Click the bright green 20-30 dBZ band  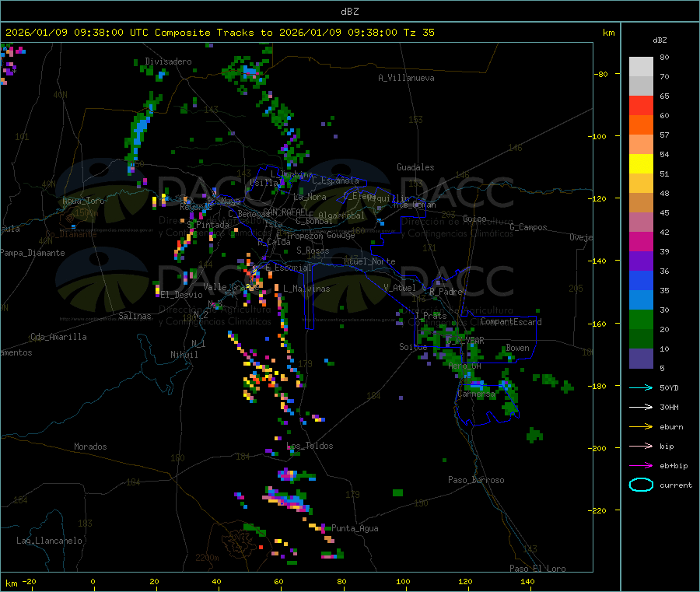[x=641, y=319]
